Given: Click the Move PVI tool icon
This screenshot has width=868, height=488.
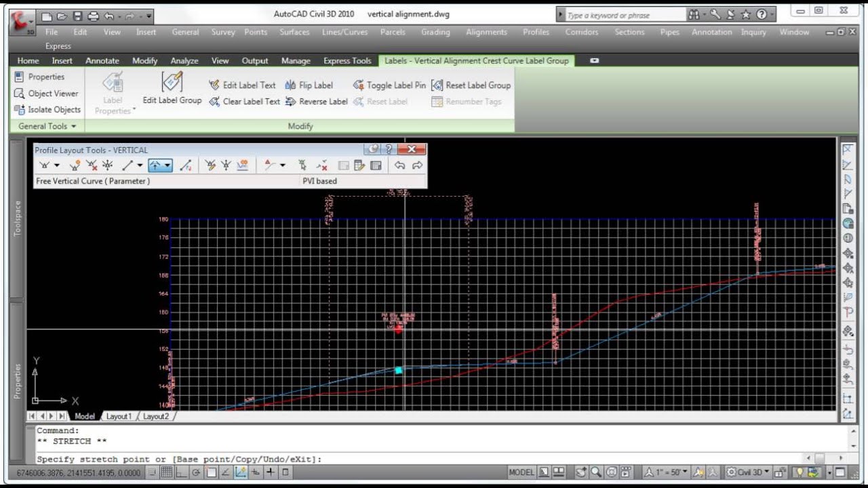Looking at the screenshot, I should tap(107, 165).
